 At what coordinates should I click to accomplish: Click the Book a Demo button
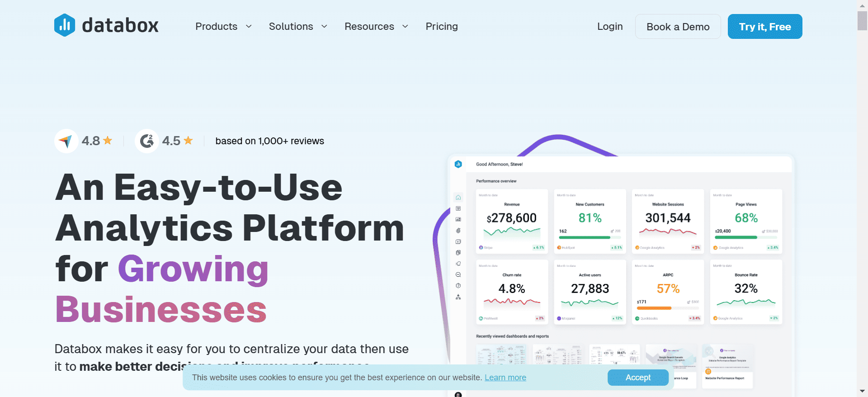pos(678,27)
